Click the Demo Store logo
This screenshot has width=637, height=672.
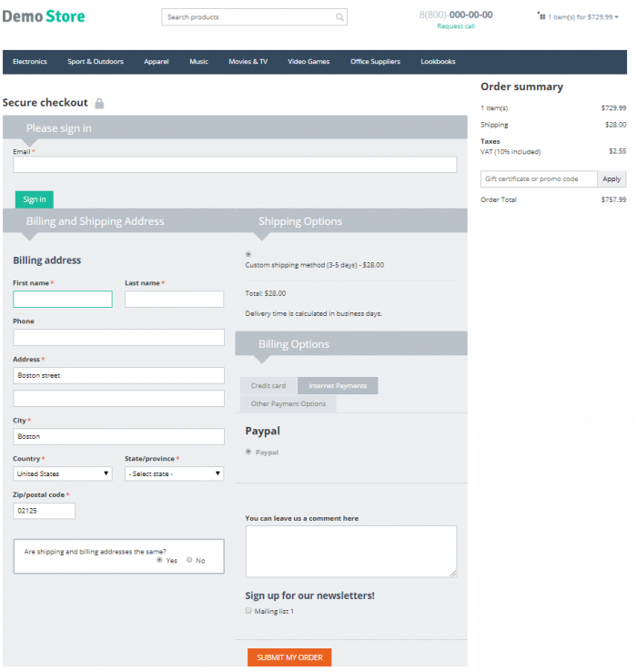pos(44,16)
